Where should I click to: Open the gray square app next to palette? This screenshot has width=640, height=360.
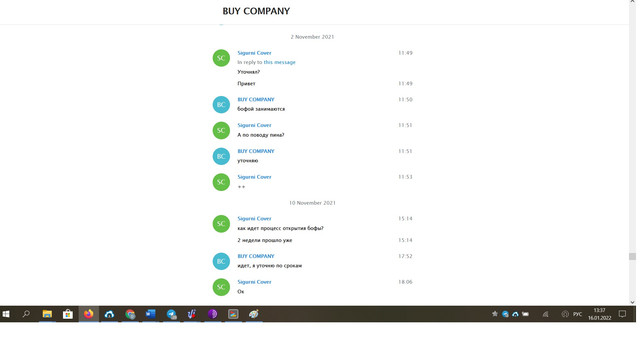point(233,314)
